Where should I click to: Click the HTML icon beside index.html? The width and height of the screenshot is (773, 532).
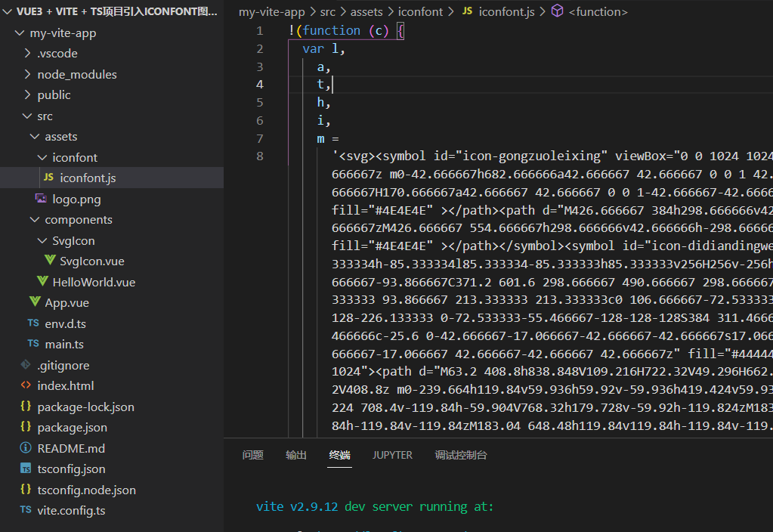click(26, 385)
